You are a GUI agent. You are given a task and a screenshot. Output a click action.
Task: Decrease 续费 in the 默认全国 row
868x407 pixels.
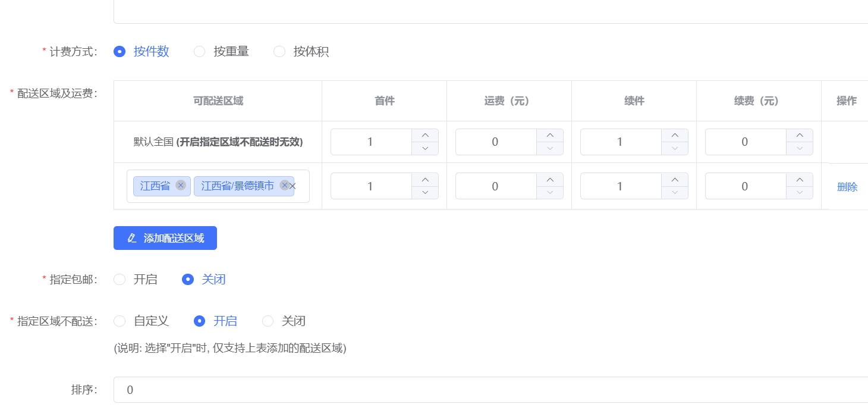pos(800,148)
